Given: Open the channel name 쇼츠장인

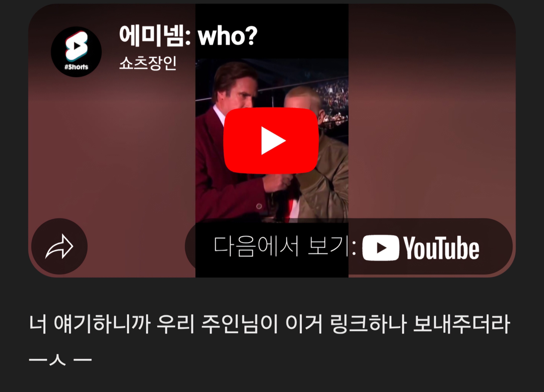Looking at the screenshot, I should 148,63.
